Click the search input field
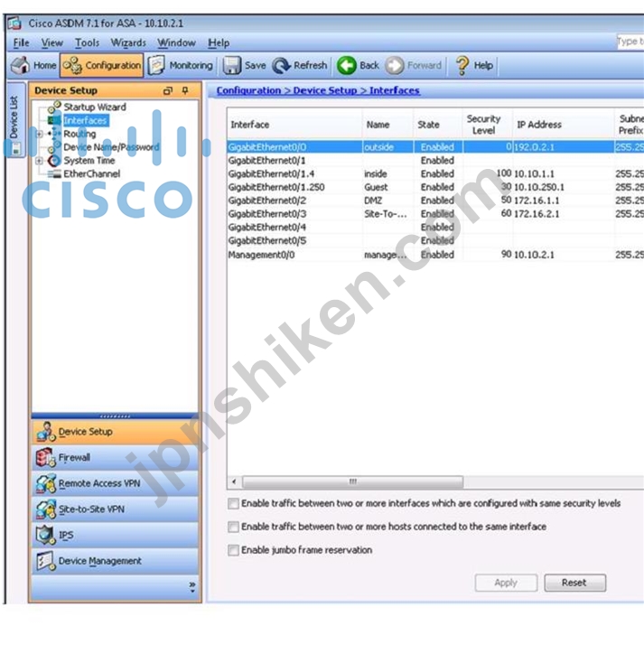The height and width of the screenshot is (654, 644). [630, 42]
